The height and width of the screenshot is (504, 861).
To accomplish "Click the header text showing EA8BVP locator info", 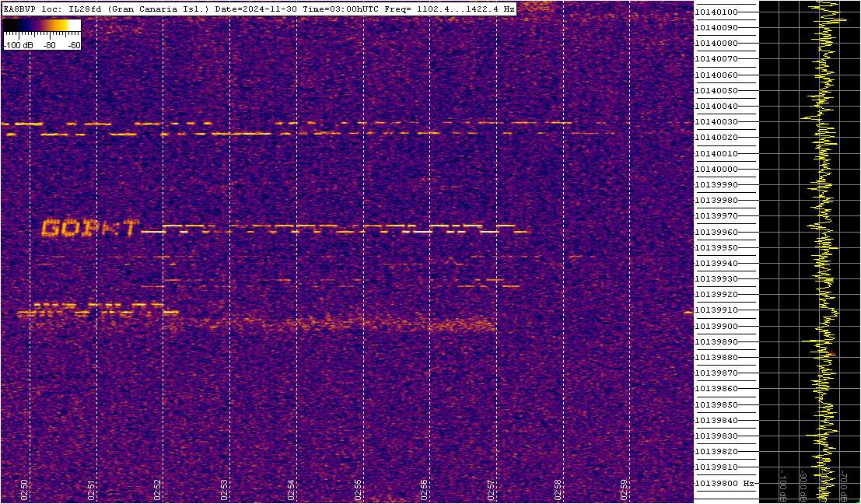I will (x=259, y=9).
